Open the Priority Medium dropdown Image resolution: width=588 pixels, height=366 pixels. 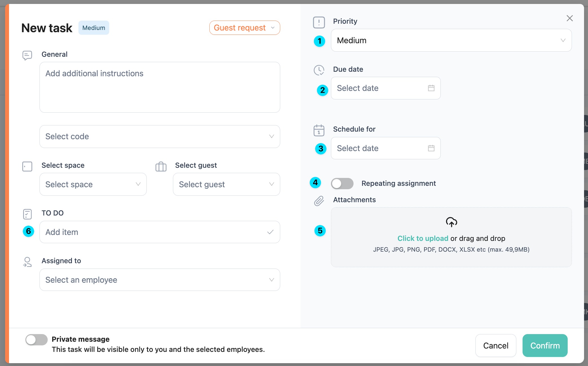coord(451,40)
